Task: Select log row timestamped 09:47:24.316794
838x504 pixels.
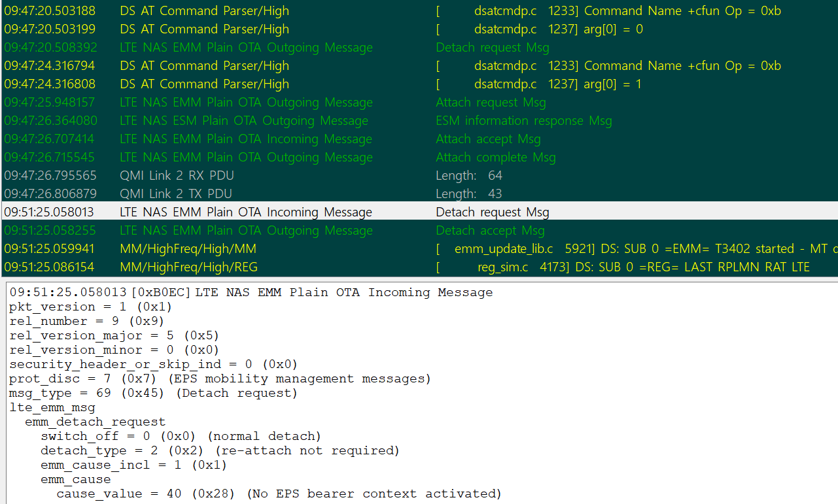Action: (x=419, y=65)
